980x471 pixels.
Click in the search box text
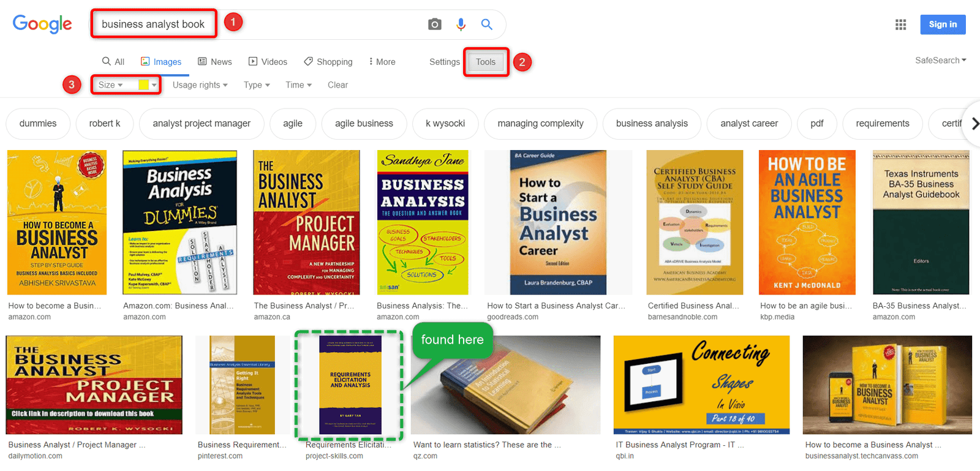(x=153, y=24)
